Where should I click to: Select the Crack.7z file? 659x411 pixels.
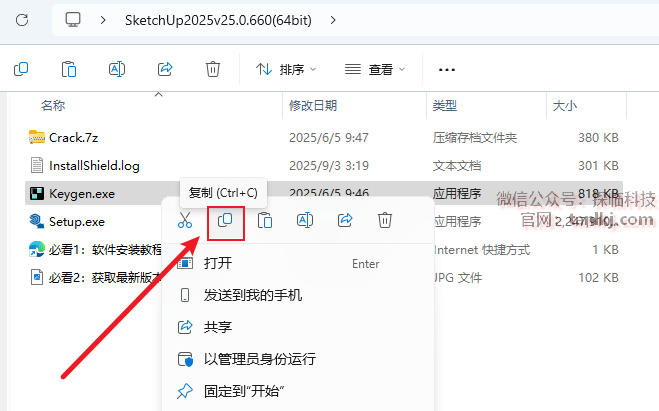(x=74, y=137)
